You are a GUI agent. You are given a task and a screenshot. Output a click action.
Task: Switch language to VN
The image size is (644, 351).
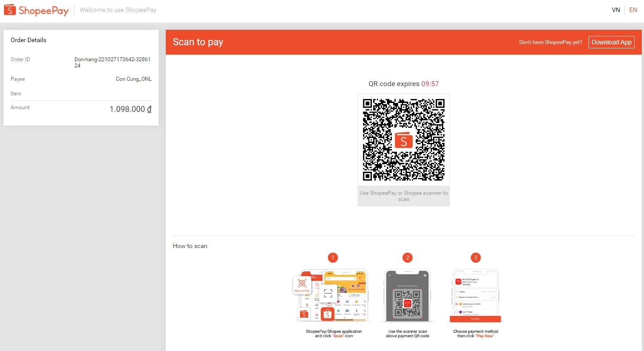point(616,10)
